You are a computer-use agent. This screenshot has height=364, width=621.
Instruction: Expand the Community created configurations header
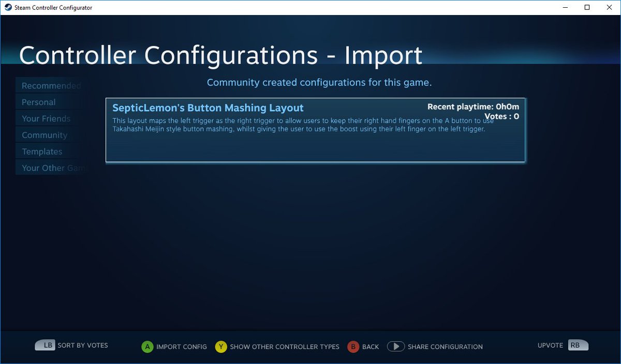pyautogui.click(x=319, y=82)
